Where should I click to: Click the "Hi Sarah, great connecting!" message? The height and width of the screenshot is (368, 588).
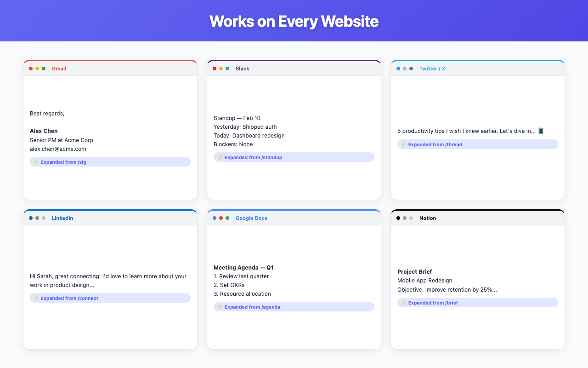[108, 281]
